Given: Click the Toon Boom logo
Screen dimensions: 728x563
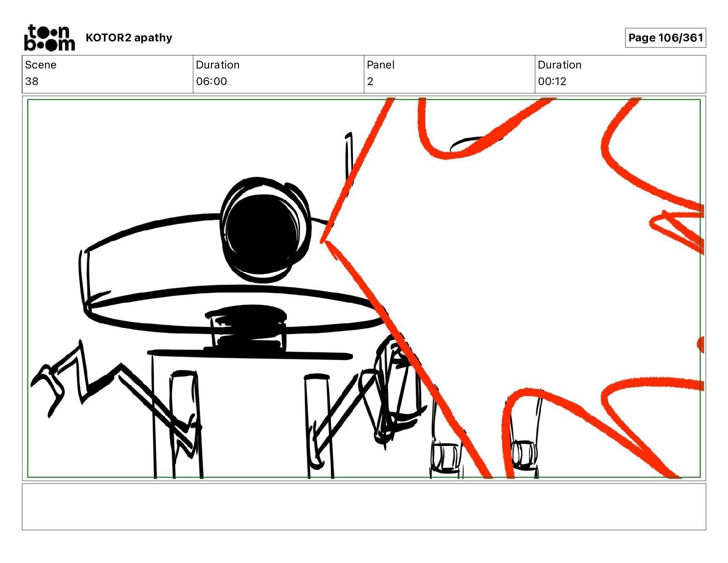Looking at the screenshot, I should pyautogui.click(x=49, y=38).
